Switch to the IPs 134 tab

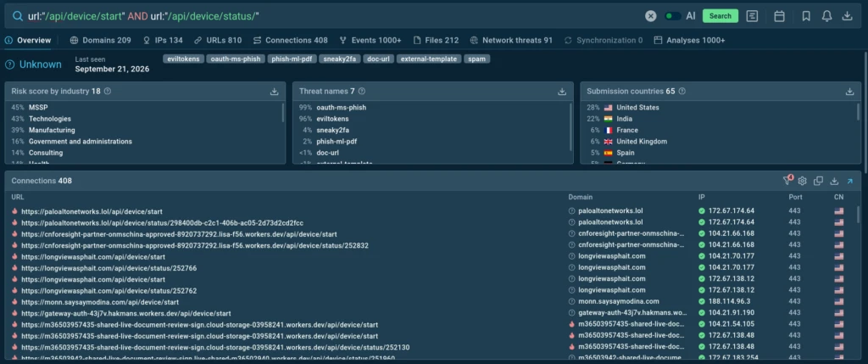click(163, 41)
